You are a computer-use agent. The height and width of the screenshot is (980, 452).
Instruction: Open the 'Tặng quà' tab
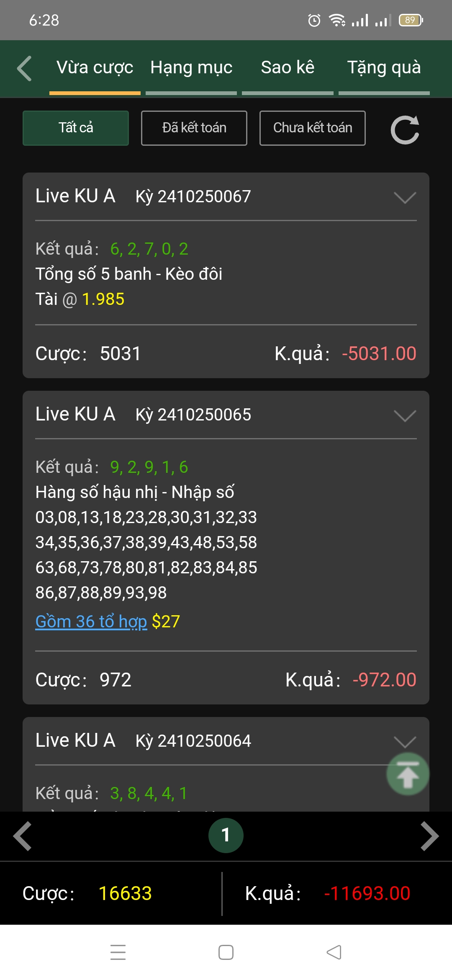click(x=384, y=68)
